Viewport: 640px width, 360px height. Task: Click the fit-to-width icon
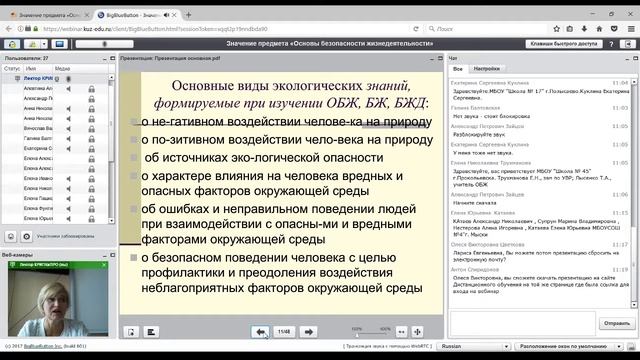[401, 332]
